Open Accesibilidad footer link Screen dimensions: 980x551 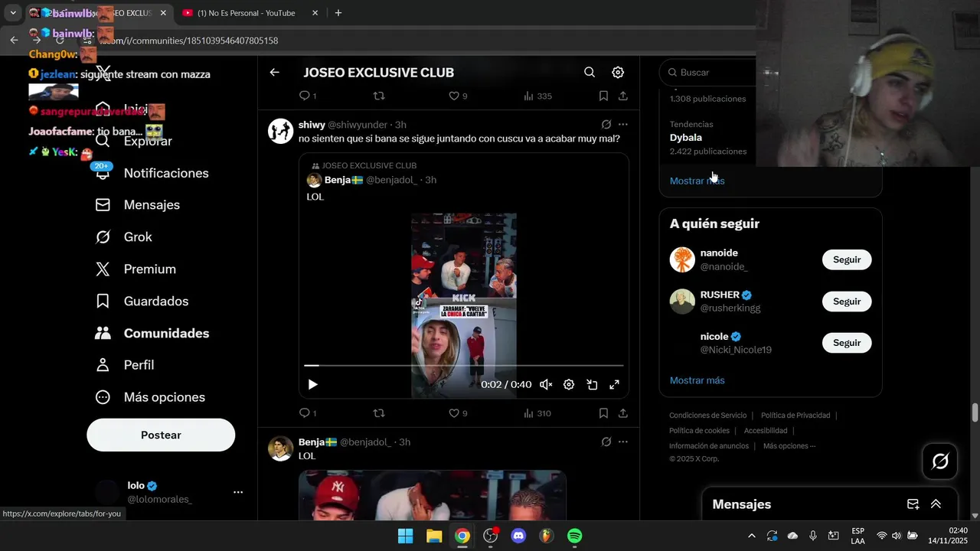tap(766, 431)
